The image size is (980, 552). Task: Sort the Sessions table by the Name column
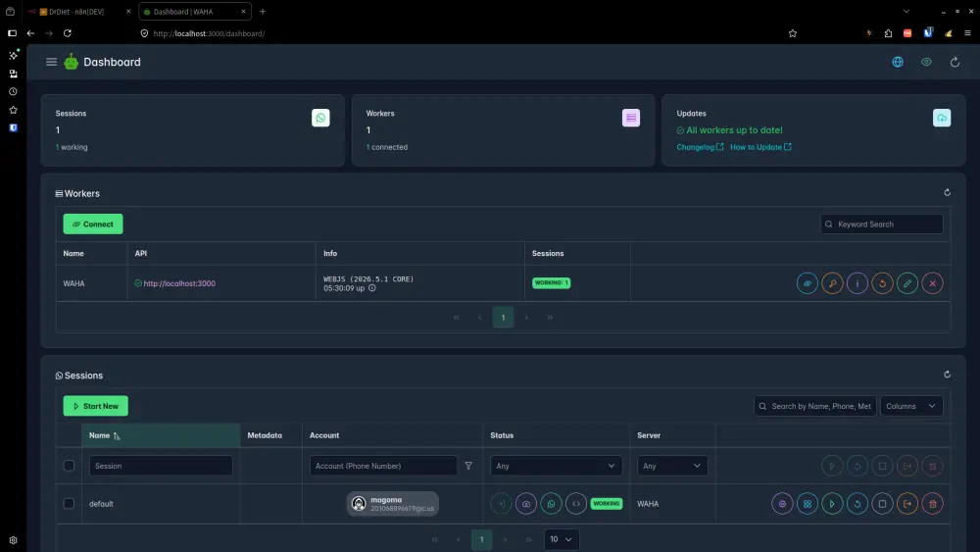pos(161,435)
